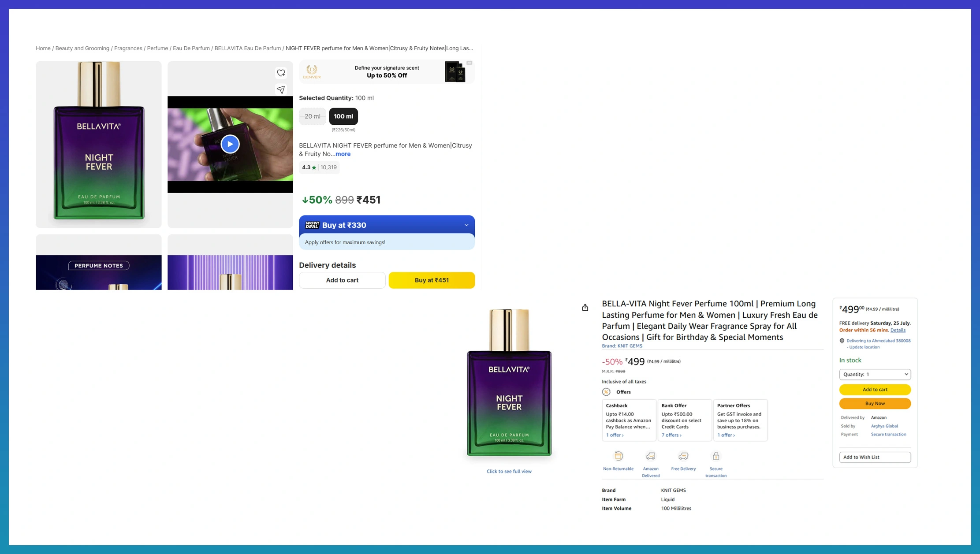Open Eau De Parfum breadcrumb
The height and width of the screenshot is (554, 980).
point(191,48)
